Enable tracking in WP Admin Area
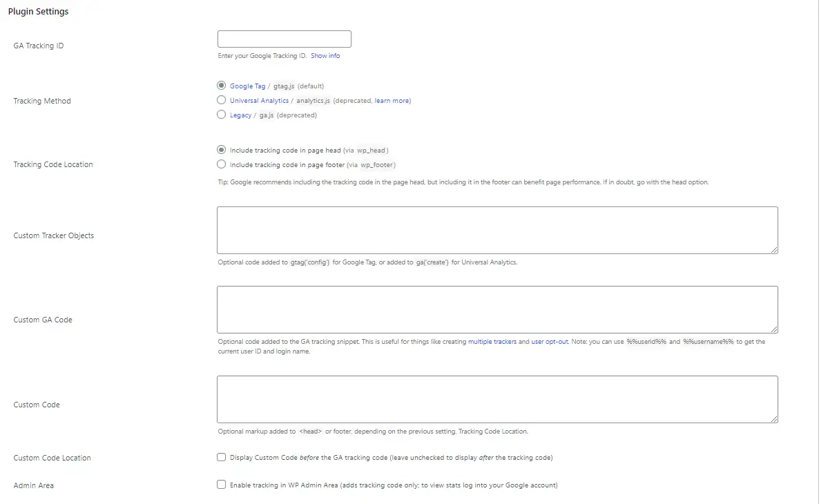Viewport: 819px width, 504px height. [221, 484]
